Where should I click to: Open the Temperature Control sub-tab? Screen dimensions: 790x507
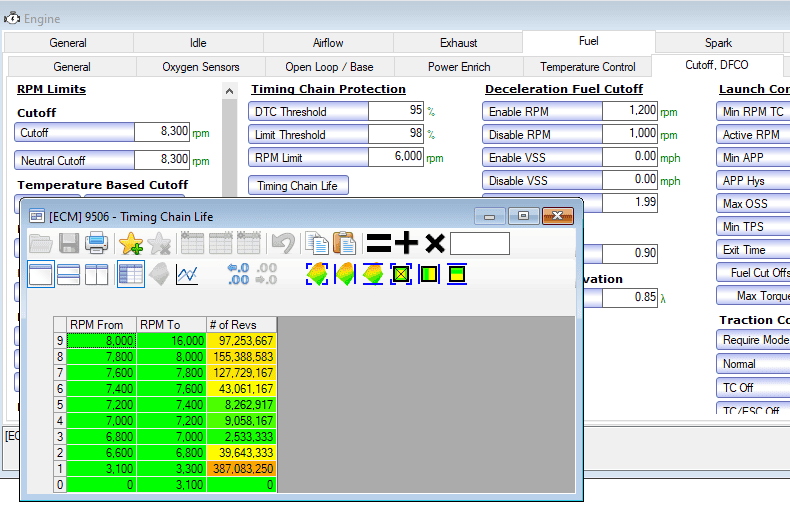click(587, 67)
